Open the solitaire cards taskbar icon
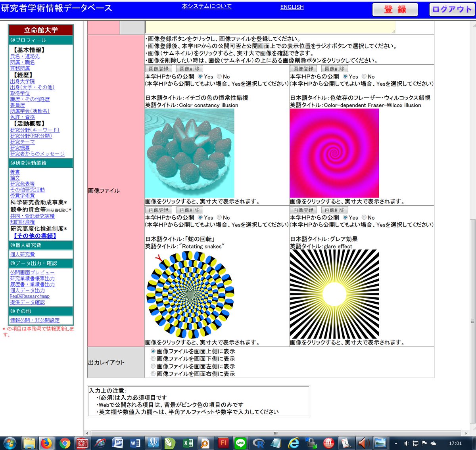 click(346, 443)
